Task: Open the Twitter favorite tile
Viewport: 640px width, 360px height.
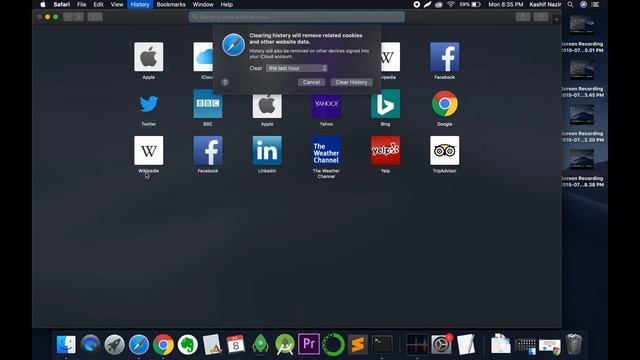Action: 149,104
